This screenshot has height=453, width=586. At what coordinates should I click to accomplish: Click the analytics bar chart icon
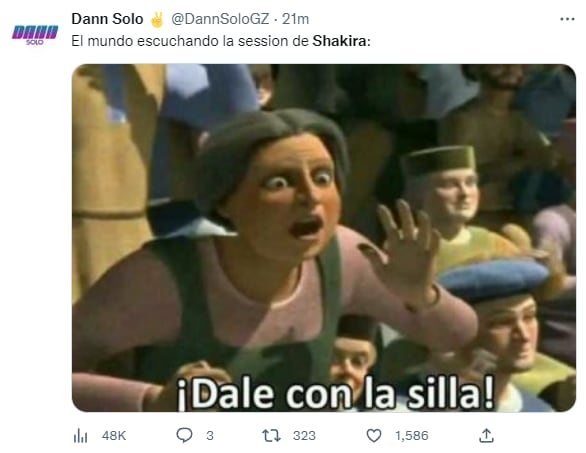(80, 436)
